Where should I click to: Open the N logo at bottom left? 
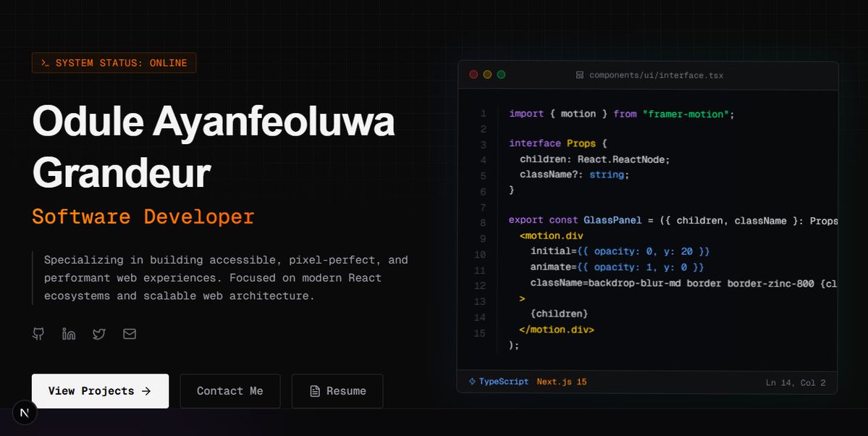click(x=25, y=412)
